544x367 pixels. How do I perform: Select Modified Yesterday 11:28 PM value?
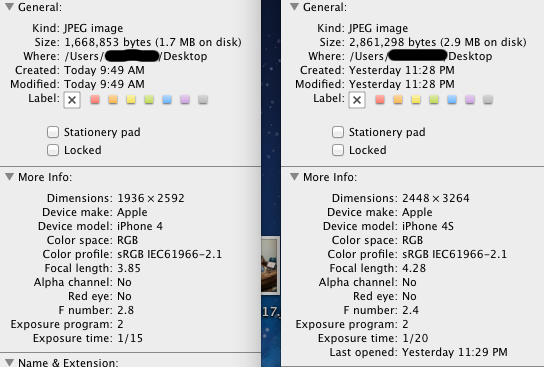tap(402, 84)
